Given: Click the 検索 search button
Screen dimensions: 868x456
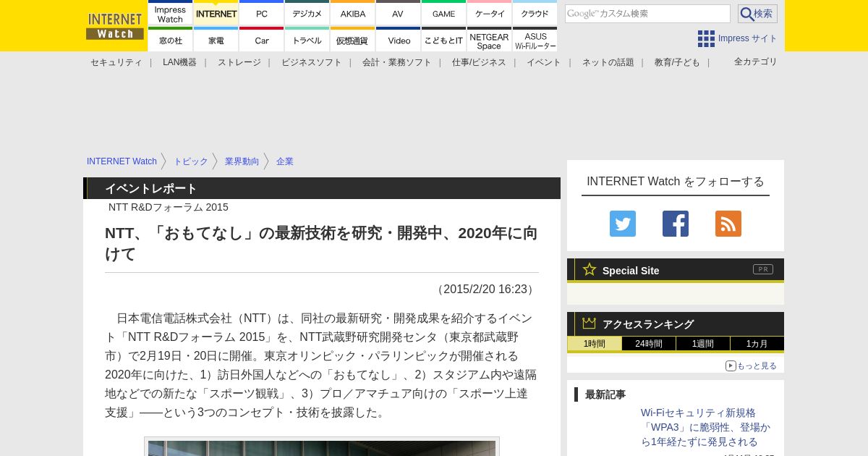Looking at the screenshot, I should (x=757, y=14).
